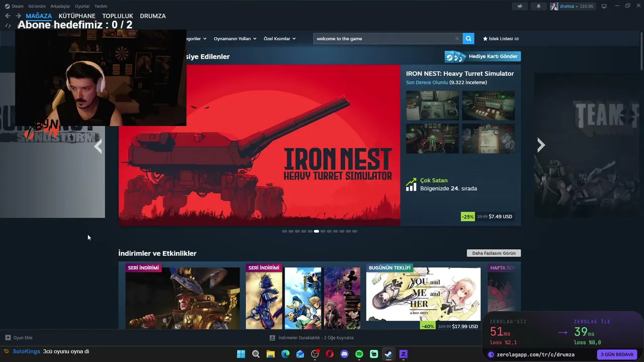Open the taskbar icon with red badge
Viewport: 644px width, 362px height.
pos(315,354)
